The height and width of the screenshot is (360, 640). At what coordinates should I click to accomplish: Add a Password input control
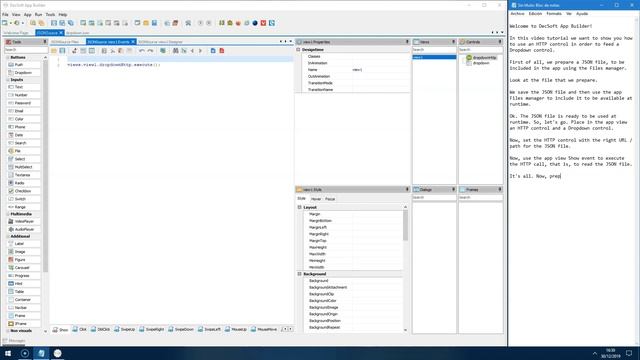(24, 103)
